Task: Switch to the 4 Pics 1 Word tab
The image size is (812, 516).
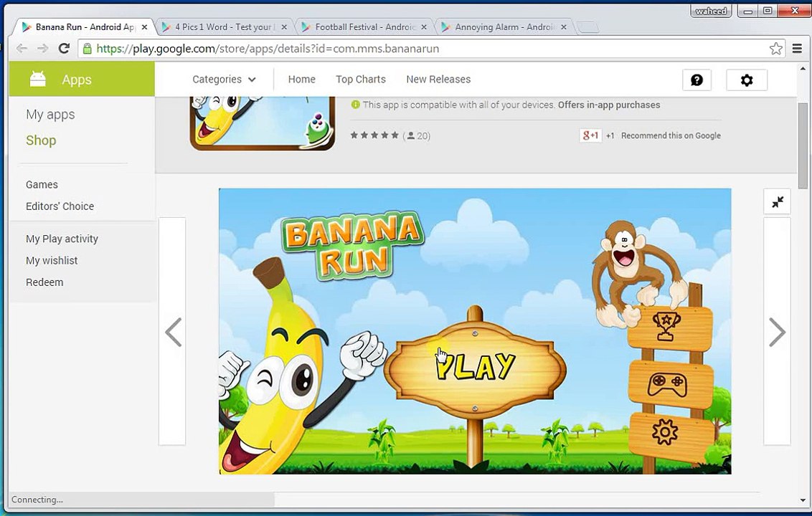Action: [224, 27]
